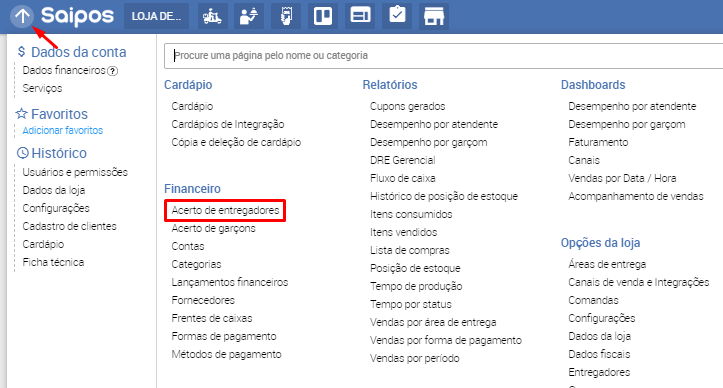The height and width of the screenshot is (388, 723).
Task: Open Cardápios de Integração
Action: [x=228, y=124]
